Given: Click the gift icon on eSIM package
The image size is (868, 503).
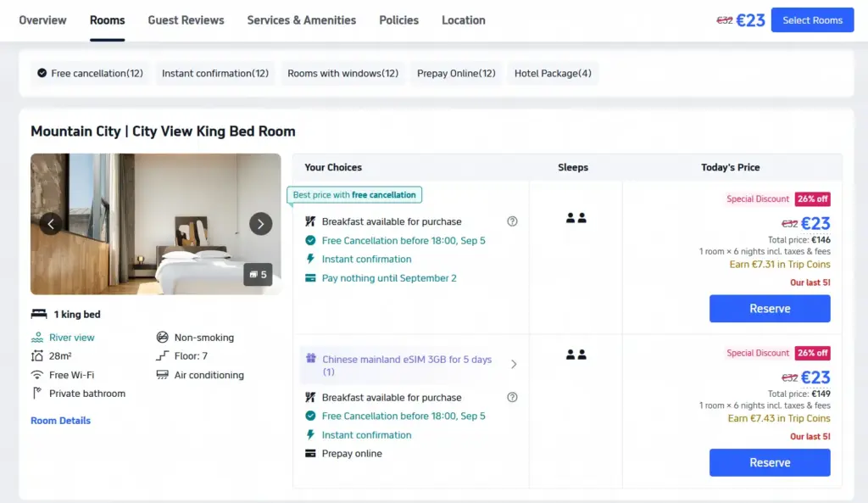Looking at the screenshot, I should [311, 359].
